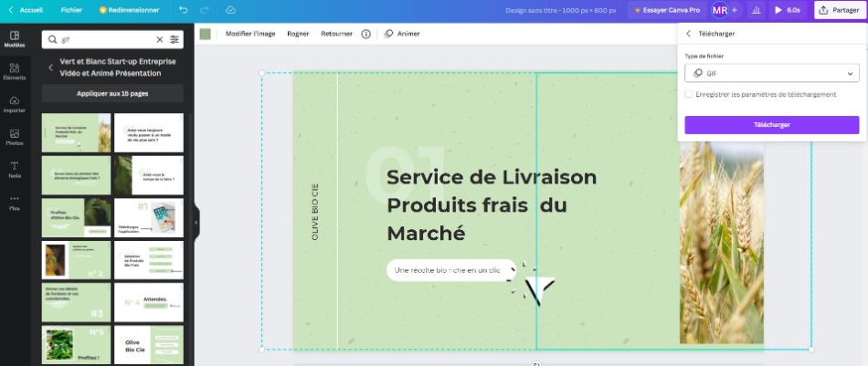This screenshot has width=868, height=366.
Task: Click the magnifier search icon
Action: 53,40
